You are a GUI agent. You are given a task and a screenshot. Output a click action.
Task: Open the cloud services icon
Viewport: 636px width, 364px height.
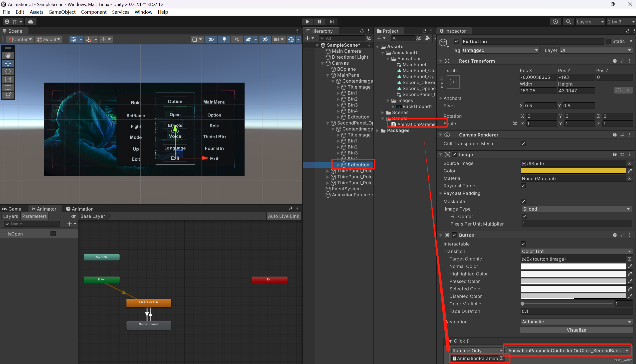point(30,22)
